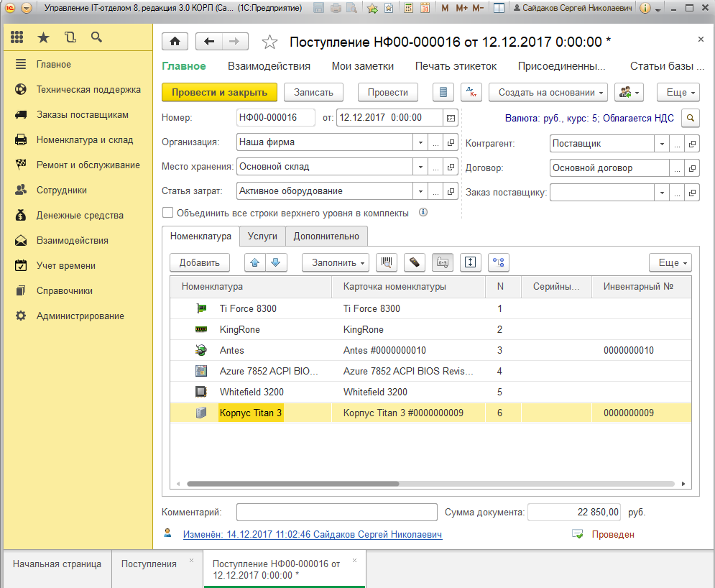Click Провести и закрыть button
This screenshot has width=715, height=588.
[219, 92]
